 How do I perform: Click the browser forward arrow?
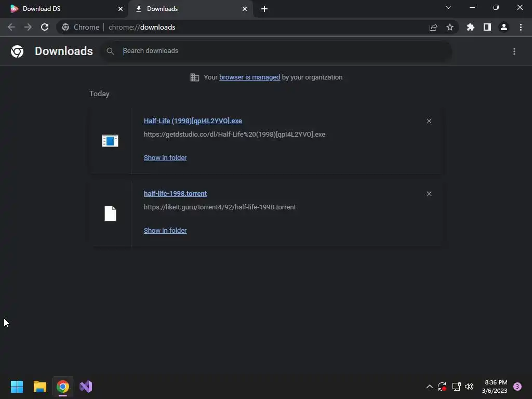[28, 27]
